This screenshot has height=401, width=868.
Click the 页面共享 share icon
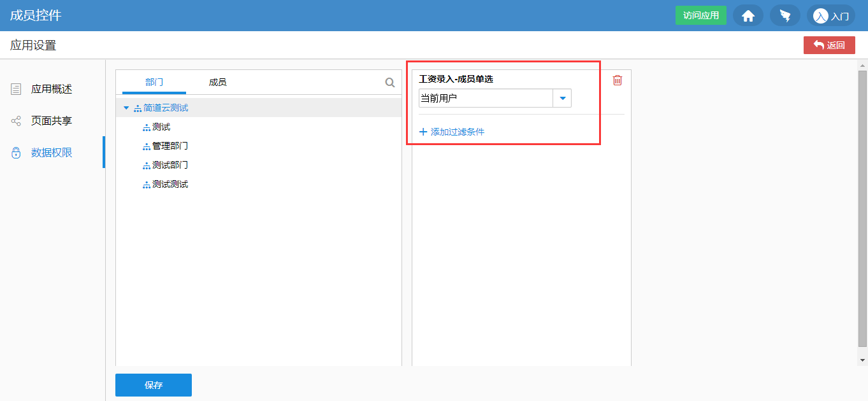click(x=16, y=121)
